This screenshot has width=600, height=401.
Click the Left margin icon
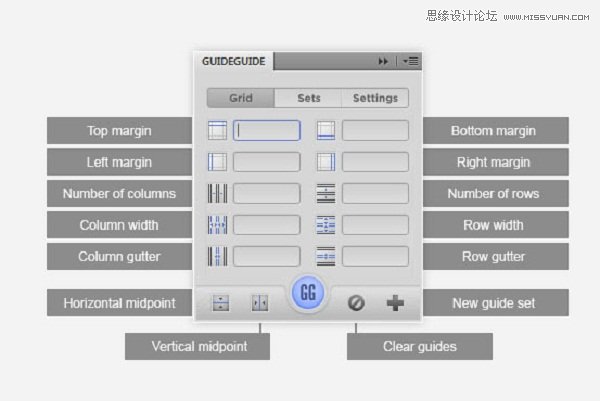(x=217, y=162)
